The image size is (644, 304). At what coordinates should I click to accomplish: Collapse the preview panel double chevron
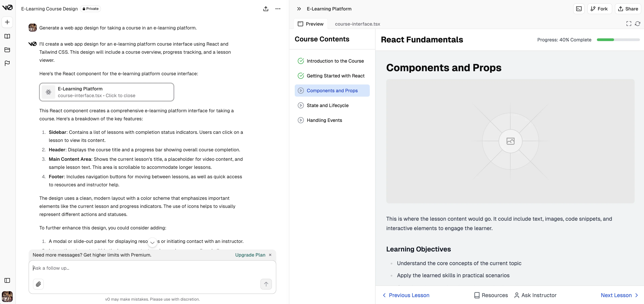pyautogui.click(x=299, y=9)
